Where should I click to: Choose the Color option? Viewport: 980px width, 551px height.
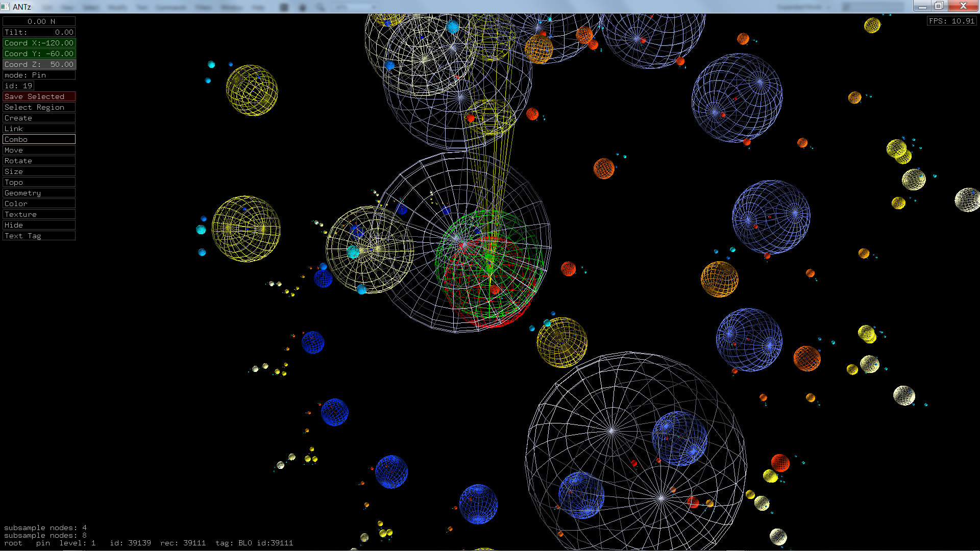coord(39,204)
